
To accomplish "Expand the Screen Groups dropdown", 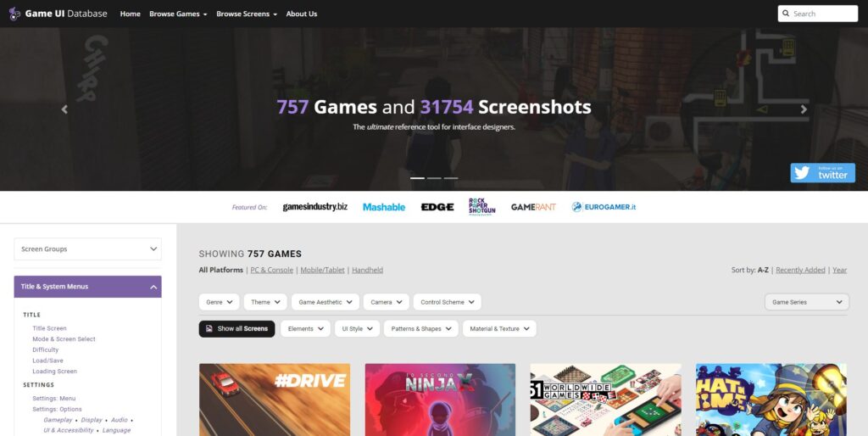I will pos(87,249).
